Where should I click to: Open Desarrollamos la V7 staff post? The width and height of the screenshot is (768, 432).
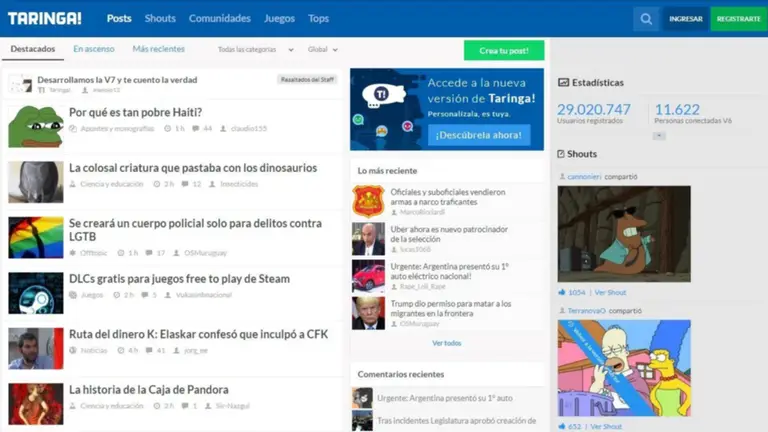coord(117,80)
